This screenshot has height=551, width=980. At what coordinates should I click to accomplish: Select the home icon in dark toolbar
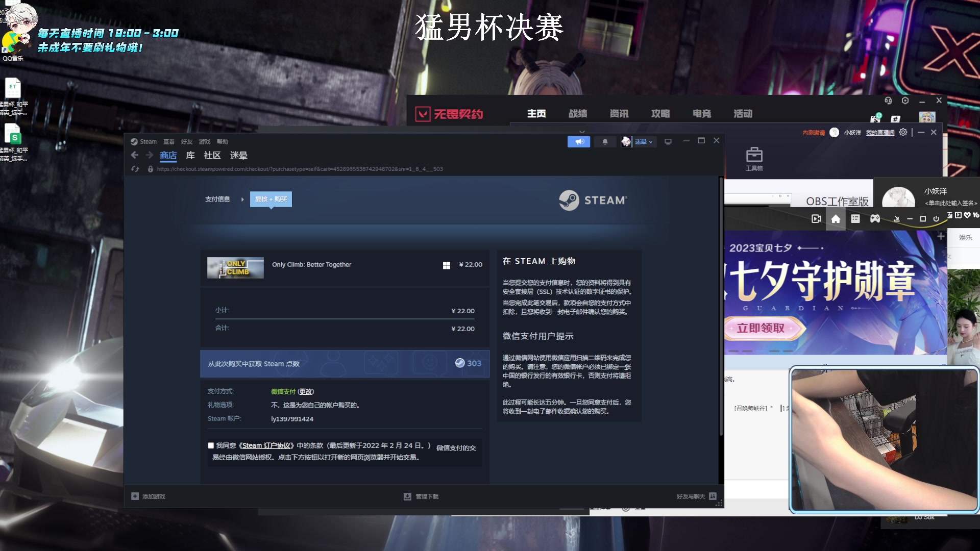click(836, 219)
